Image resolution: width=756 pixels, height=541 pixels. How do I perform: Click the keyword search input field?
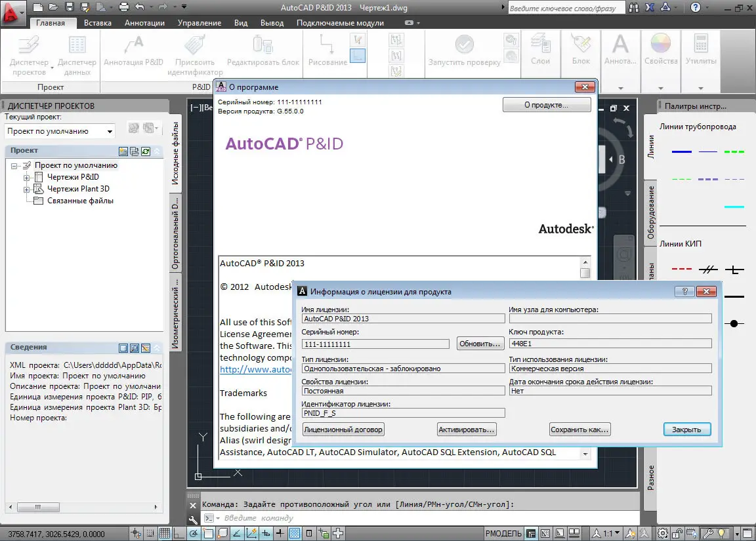(566, 8)
